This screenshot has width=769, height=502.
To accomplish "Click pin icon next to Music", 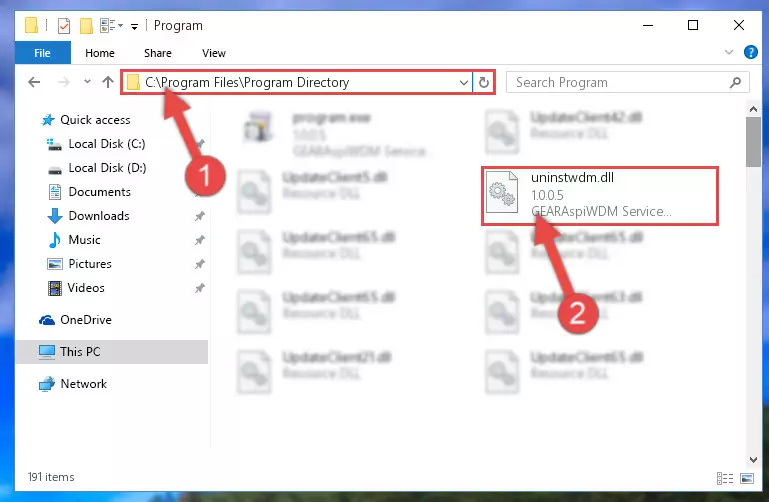I will tap(200, 240).
